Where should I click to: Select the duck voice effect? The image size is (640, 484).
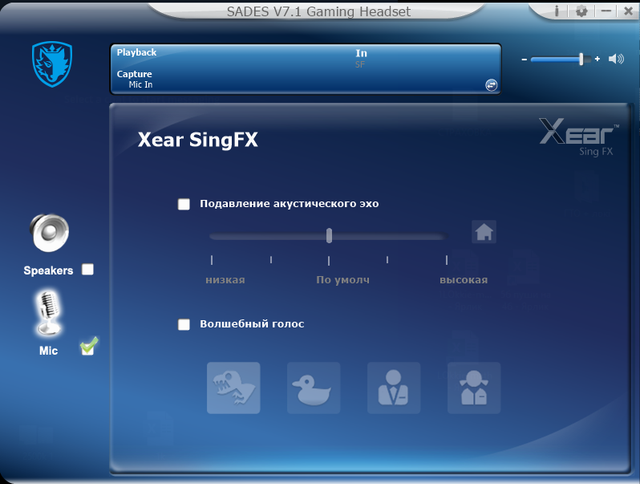point(313,388)
